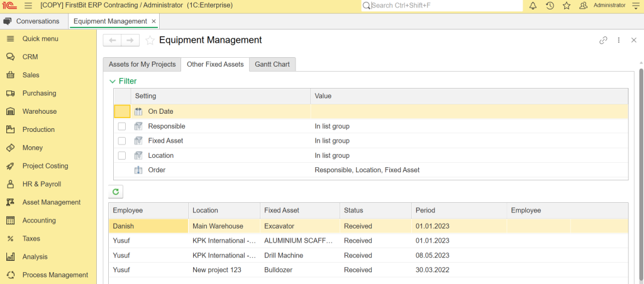This screenshot has height=284, width=644.
Task: Select the Responsible 'In list group' value
Action: 469,126
